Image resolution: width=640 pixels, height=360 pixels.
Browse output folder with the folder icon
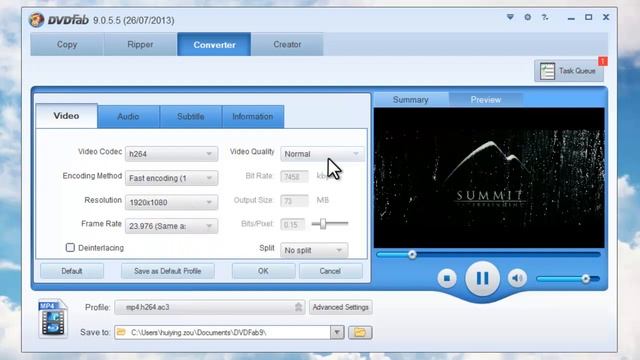360,332
